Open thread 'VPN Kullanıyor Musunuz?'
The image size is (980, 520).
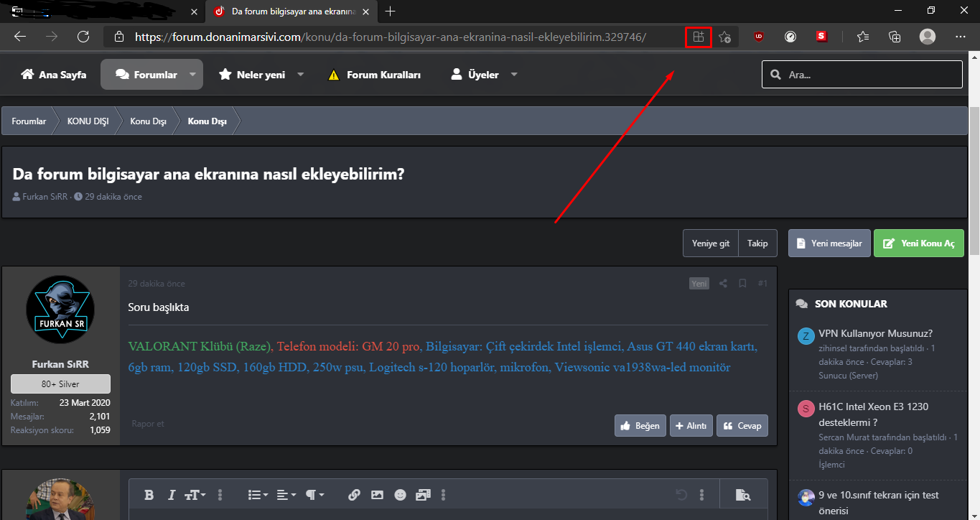(x=875, y=333)
